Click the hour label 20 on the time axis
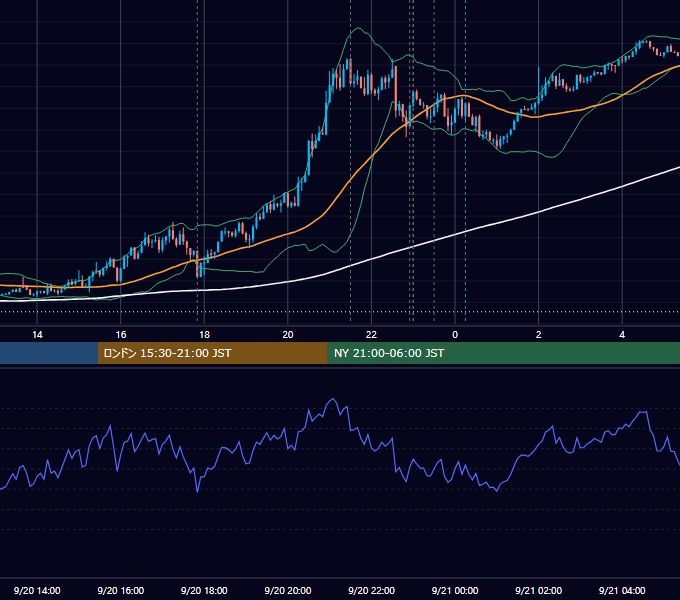This screenshot has height=600, width=680. 288,335
